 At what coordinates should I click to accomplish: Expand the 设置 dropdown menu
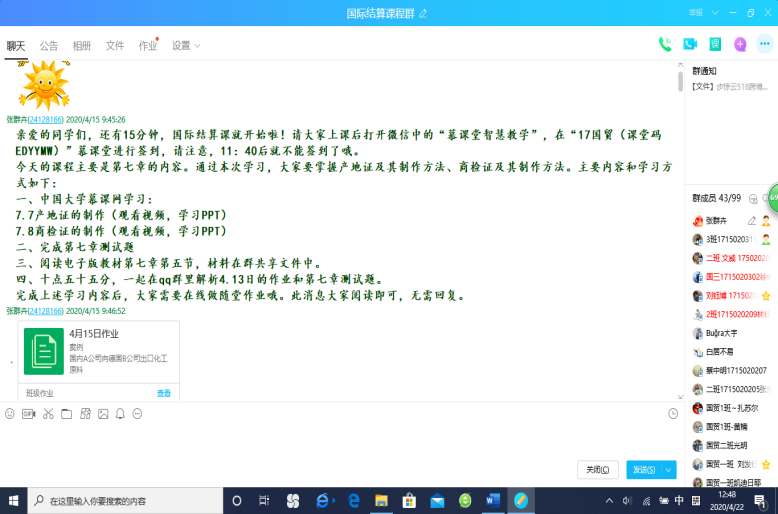[185, 46]
